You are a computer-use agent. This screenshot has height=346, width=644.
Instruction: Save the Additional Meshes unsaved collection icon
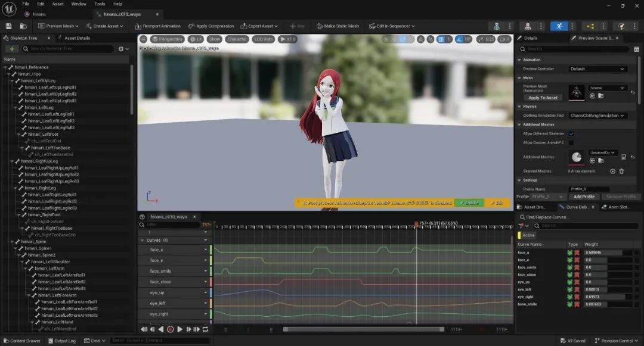tap(624, 157)
